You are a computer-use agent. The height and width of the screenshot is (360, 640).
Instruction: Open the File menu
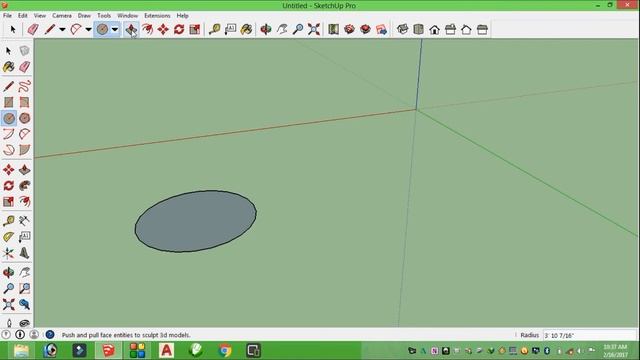coord(7,16)
